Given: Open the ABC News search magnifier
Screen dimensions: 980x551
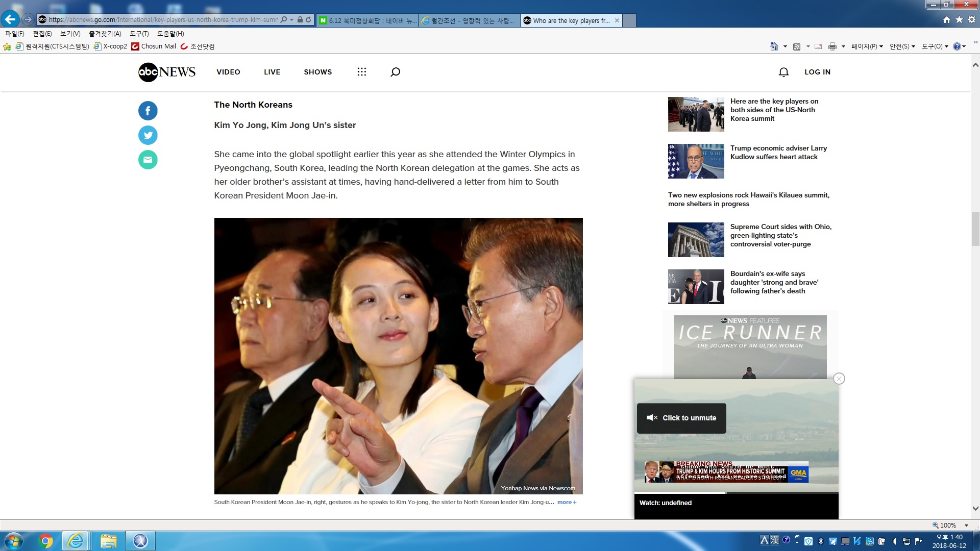Looking at the screenshot, I should click(395, 72).
